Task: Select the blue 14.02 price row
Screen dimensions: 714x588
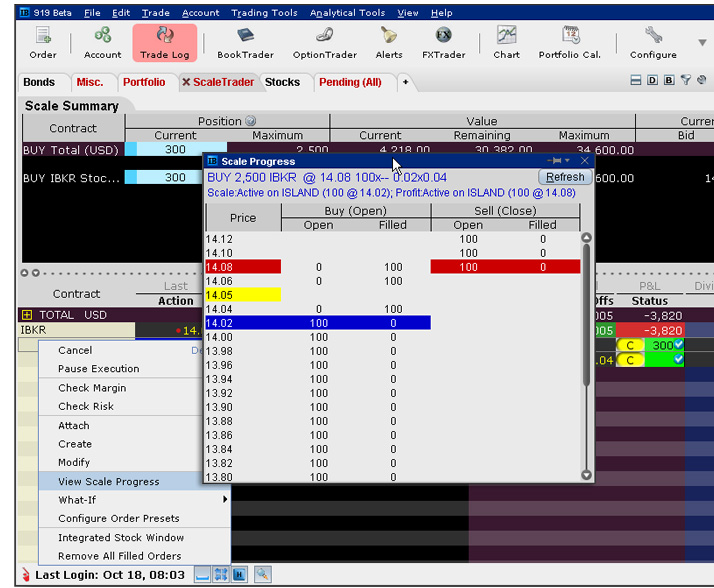Action: (318, 323)
